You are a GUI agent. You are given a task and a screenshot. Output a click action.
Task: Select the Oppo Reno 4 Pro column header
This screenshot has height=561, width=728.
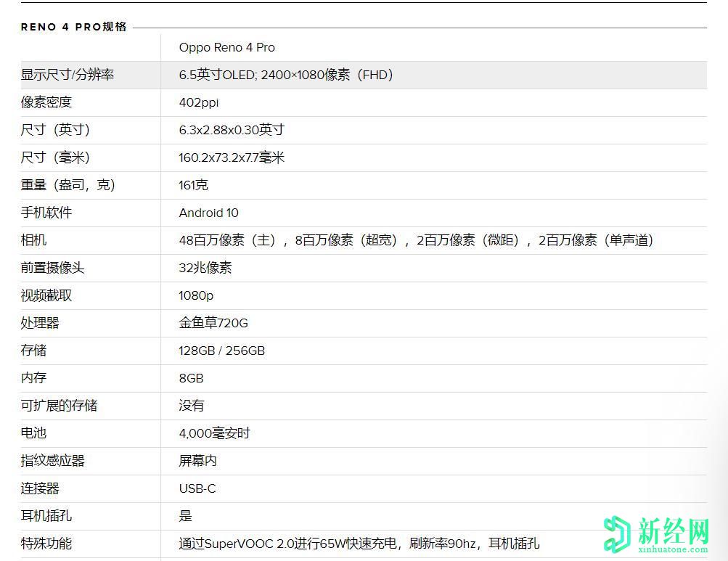226,47
